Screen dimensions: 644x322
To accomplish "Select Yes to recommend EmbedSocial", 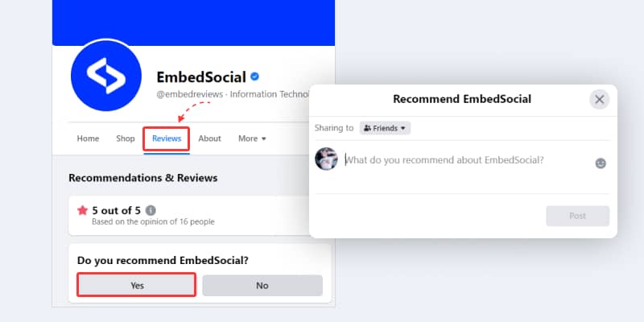I will point(136,285).
